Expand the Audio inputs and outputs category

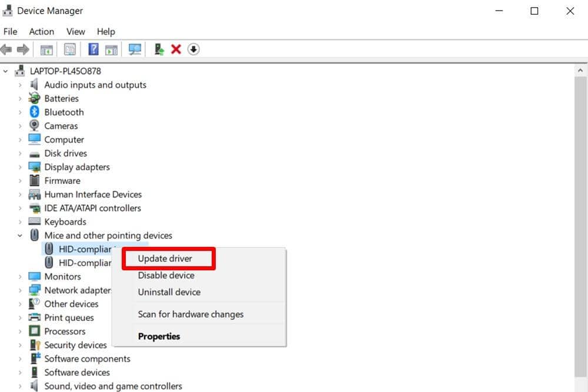(x=20, y=85)
